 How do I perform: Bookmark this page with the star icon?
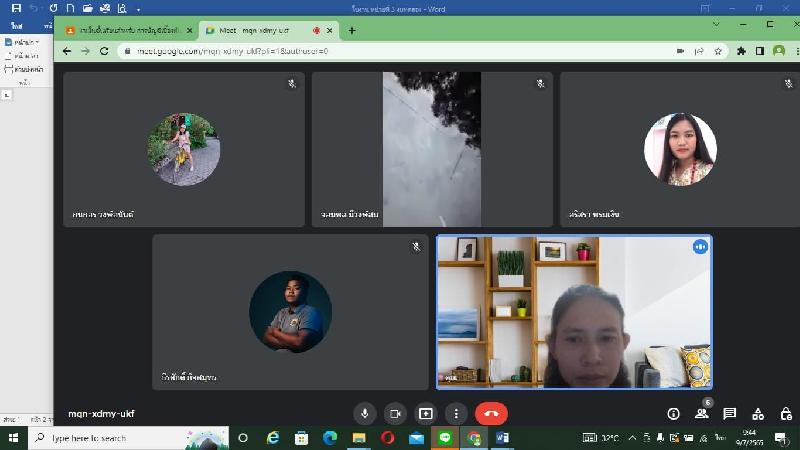[x=718, y=51]
